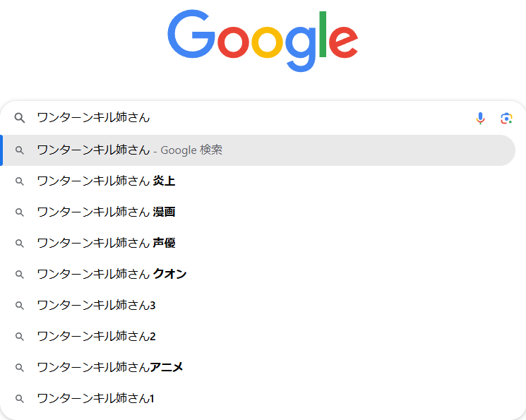Select suggestion ワンターンキル姉さん1
The image size is (526, 420).
click(x=258, y=398)
